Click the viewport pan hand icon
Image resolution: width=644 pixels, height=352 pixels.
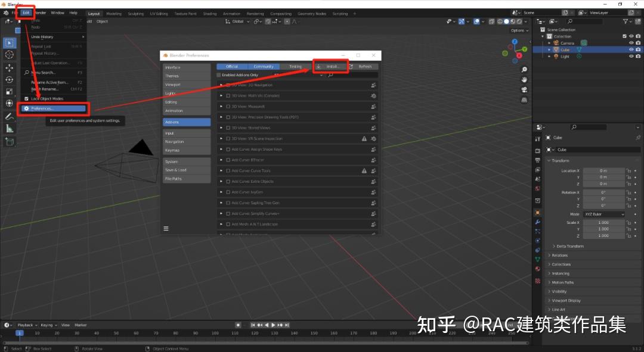point(524,80)
